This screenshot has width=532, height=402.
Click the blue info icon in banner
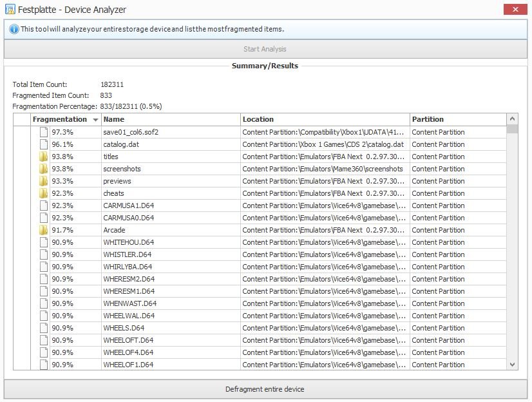click(x=14, y=29)
